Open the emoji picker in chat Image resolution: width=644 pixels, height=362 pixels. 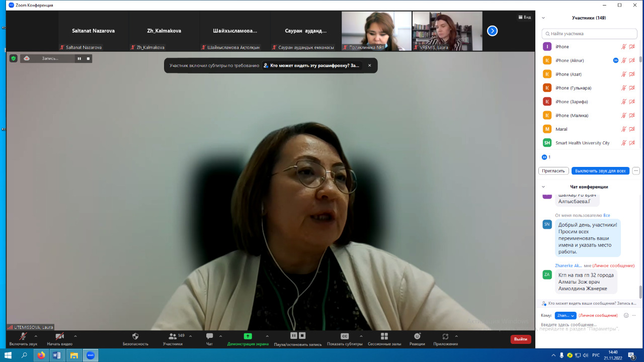626,316
